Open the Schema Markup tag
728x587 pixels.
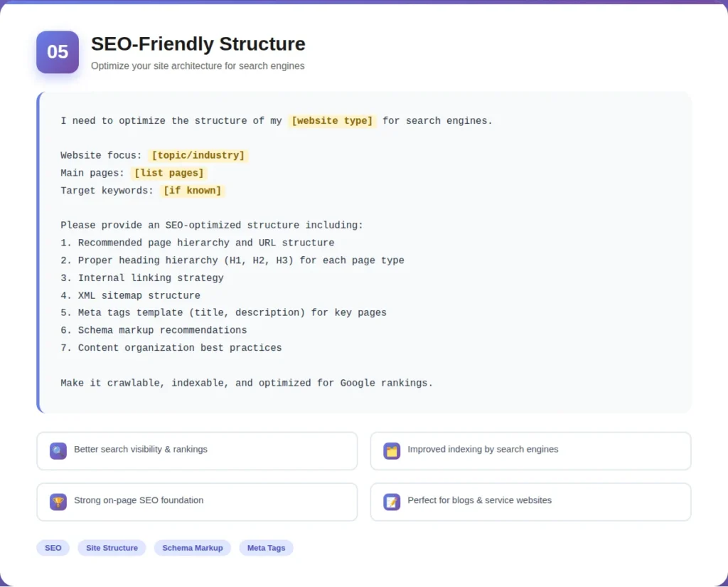click(x=192, y=547)
